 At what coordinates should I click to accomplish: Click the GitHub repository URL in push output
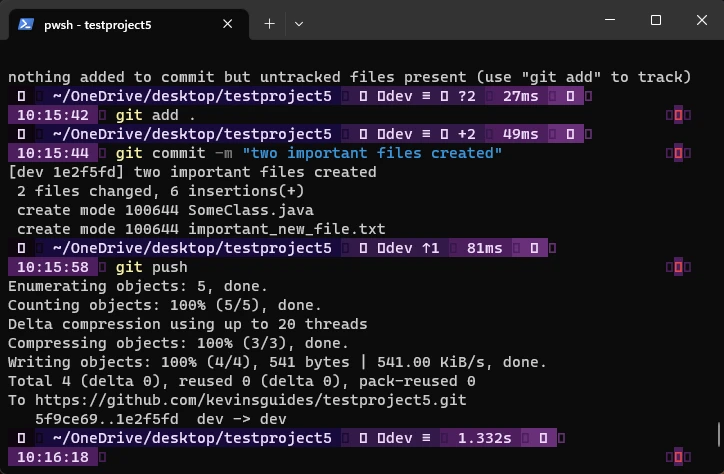tap(251, 400)
